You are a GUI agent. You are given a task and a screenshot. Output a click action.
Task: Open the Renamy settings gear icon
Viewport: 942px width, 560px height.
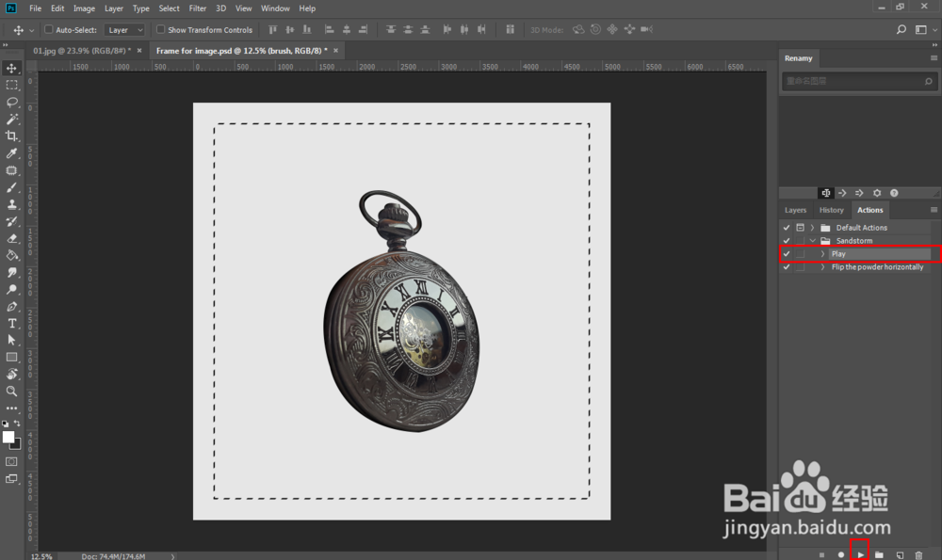(877, 193)
